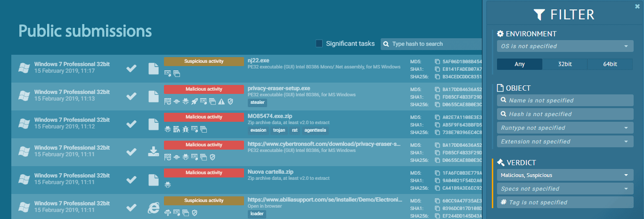This screenshot has height=219, width=644.
Task: Copy MD5 hash of MO85474.exe.zip
Action: [438, 117]
